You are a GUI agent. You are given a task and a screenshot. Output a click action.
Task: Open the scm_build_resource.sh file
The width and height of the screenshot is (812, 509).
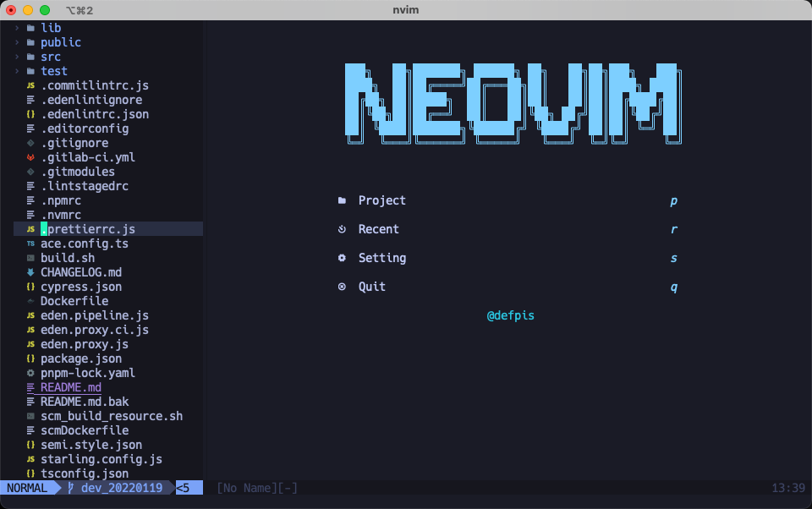(112, 416)
